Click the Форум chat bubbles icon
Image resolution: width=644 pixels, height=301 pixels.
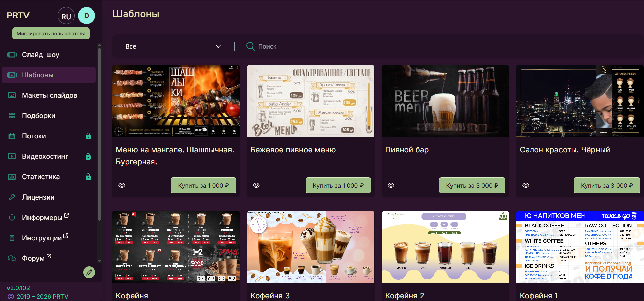[12, 258]
